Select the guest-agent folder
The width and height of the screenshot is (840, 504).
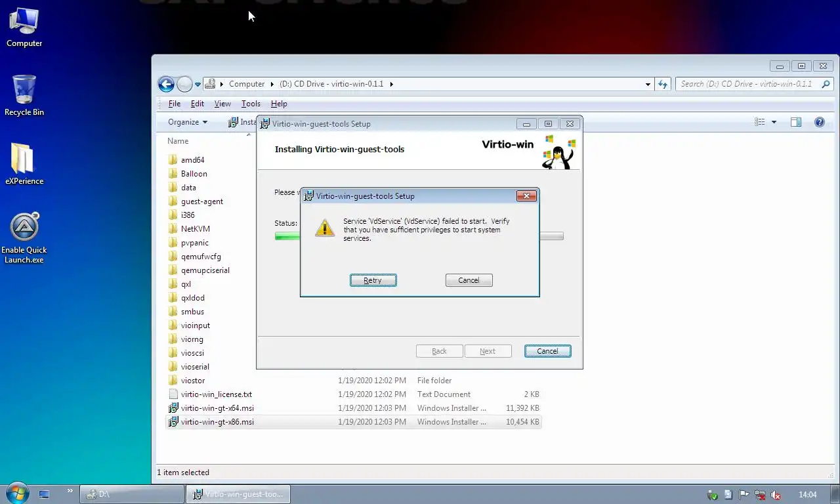(202, 201)
